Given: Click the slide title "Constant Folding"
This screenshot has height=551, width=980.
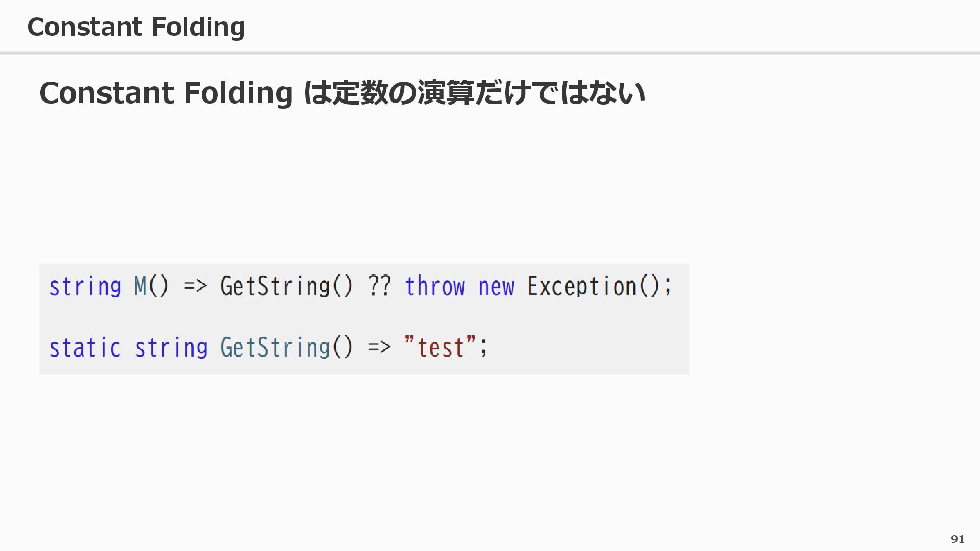Looking at the screenshot, I should 136,27.
